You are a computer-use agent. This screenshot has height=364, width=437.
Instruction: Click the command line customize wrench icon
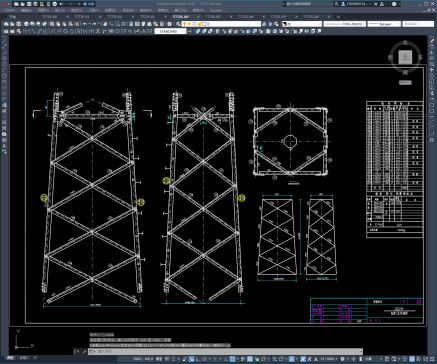[84, 351]
